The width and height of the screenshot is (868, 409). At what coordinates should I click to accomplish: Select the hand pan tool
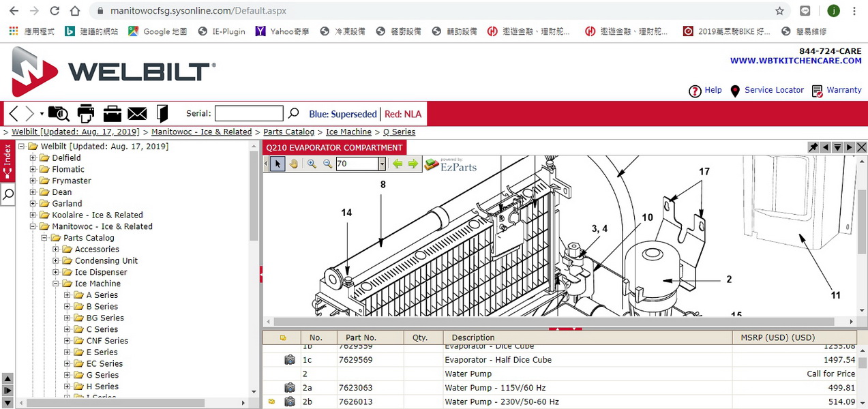[294, 164]
